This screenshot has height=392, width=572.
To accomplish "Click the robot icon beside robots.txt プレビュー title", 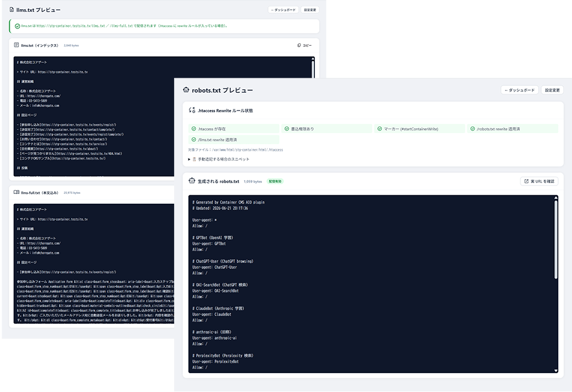I will (x=186, y=90).
